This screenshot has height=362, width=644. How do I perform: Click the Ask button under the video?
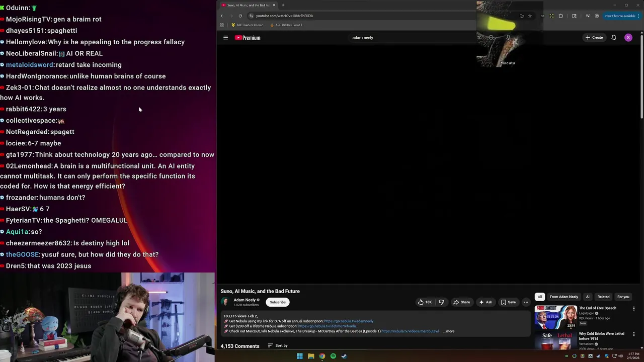(x=486, y=302)
